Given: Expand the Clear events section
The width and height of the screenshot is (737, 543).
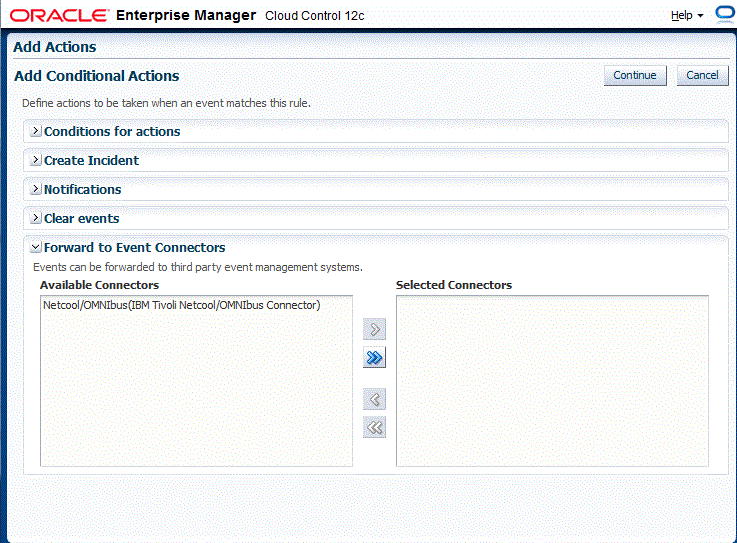Looking at the screenshot, I should click(x=35, y=218).
